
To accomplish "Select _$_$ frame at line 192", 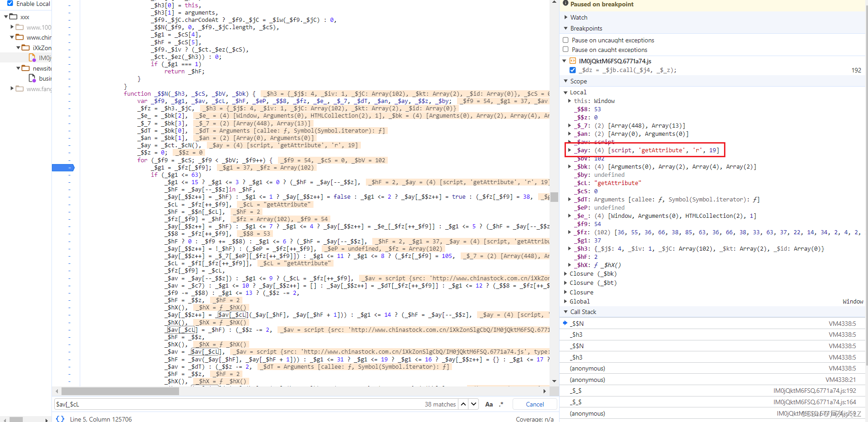I will (712, 391).
